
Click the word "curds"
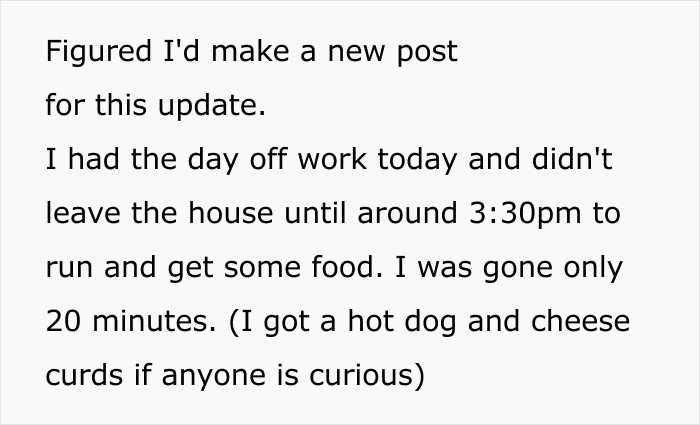point(84,375)
